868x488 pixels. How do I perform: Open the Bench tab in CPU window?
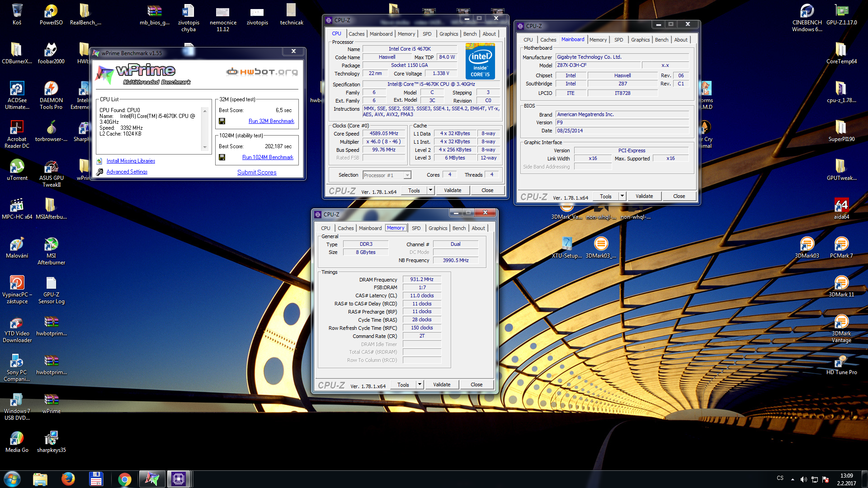click(470, 34)
